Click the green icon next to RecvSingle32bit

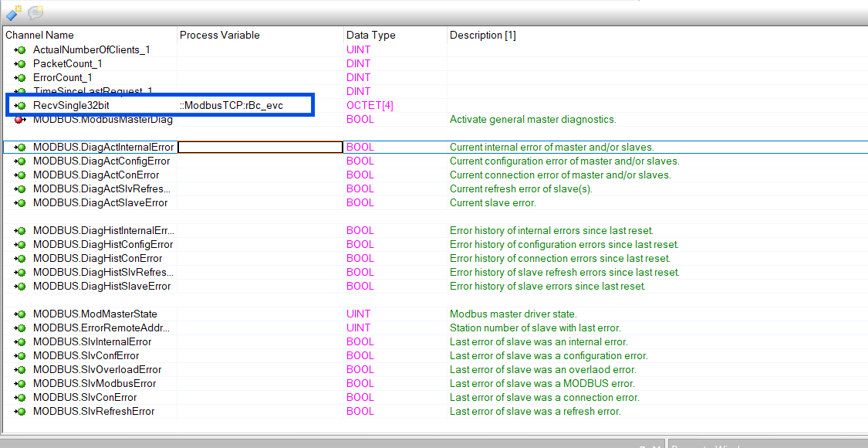20,105
